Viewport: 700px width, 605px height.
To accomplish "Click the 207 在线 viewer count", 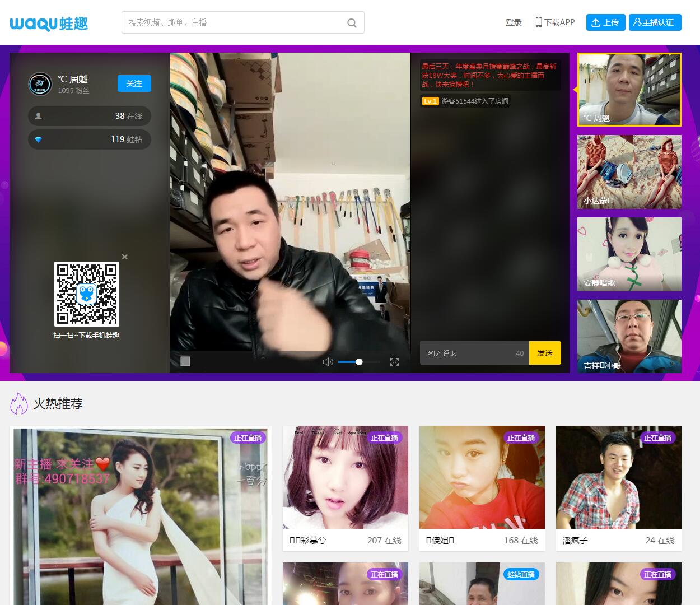I will tap(384, 540).
